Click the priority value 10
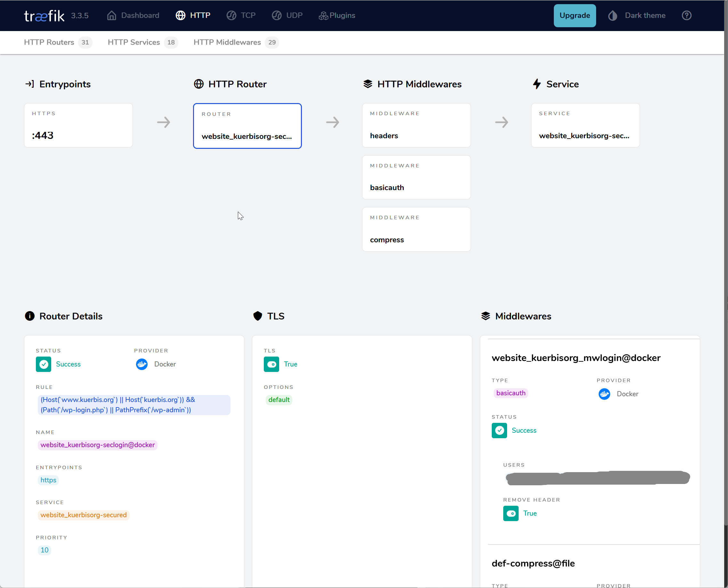728x588 pixels. (44, 551)
